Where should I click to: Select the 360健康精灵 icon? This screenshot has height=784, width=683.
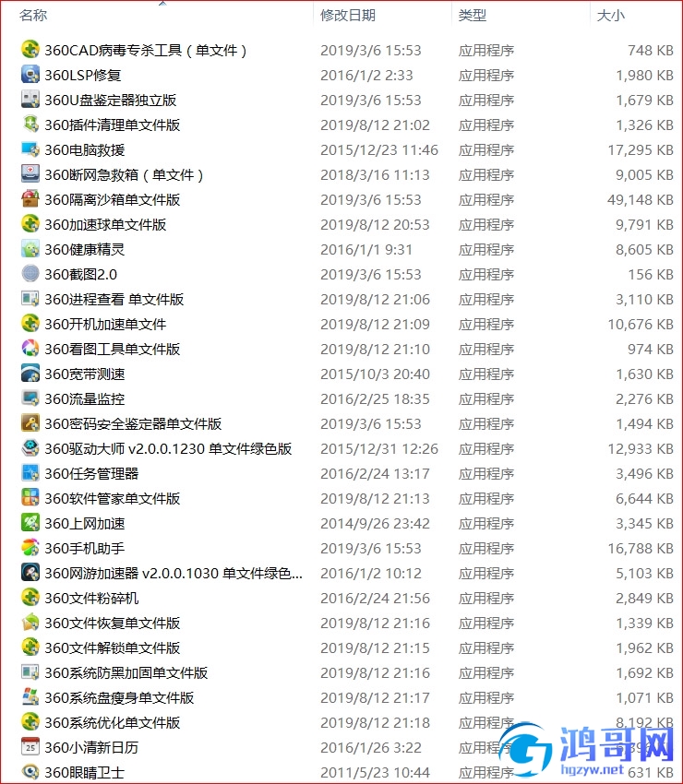click(x=30, y=249)
